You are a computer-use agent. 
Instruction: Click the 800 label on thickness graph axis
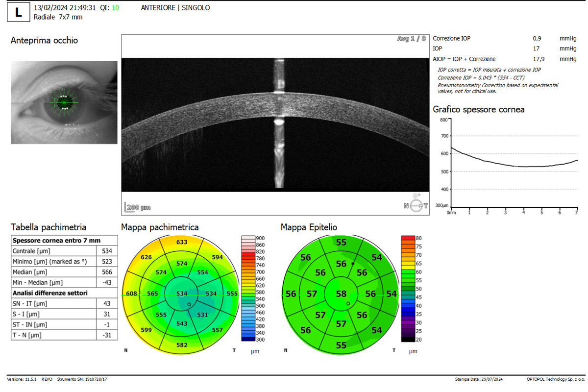coord(443,119)
